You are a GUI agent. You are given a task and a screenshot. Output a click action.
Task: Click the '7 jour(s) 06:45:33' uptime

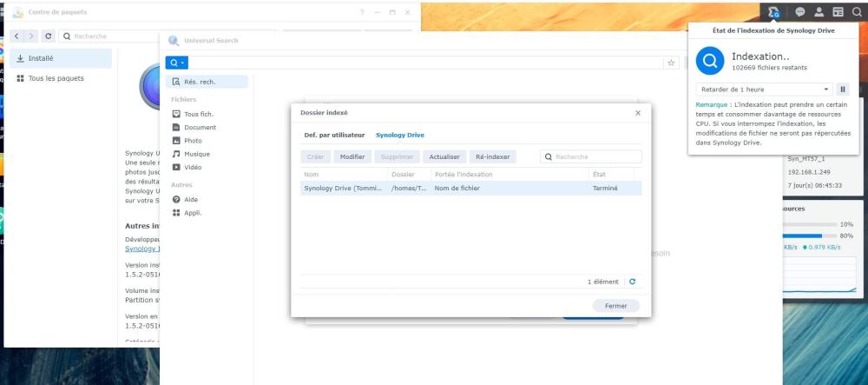pyautogui.click(x=814, y=186)
